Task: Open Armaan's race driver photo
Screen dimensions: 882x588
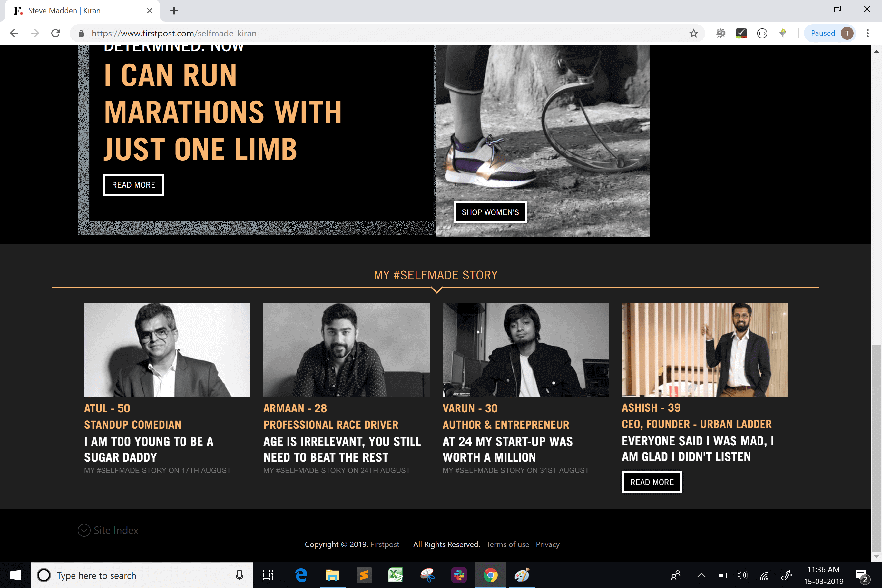Action: [x=347, y=350]
